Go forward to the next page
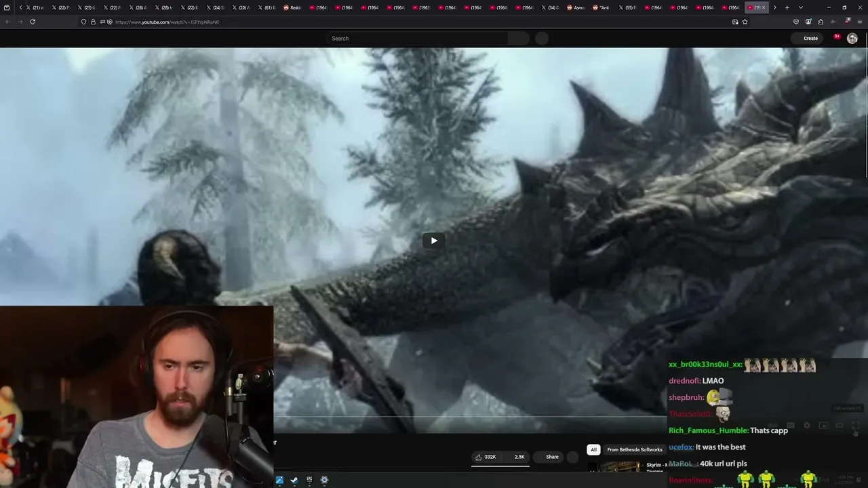 pos(20,22)
